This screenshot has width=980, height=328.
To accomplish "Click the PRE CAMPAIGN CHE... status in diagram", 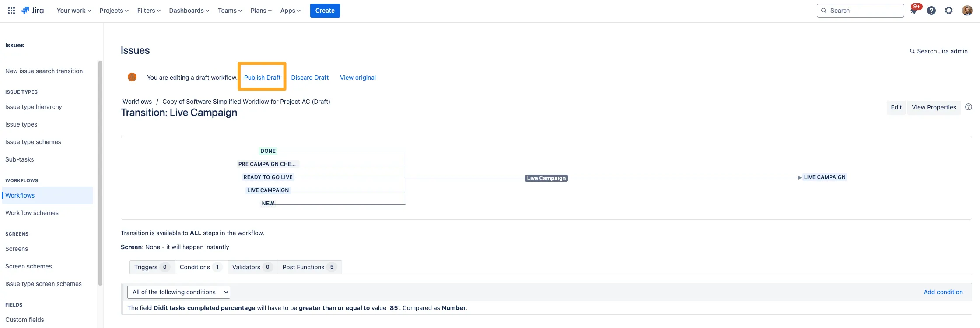I will 267,164.
